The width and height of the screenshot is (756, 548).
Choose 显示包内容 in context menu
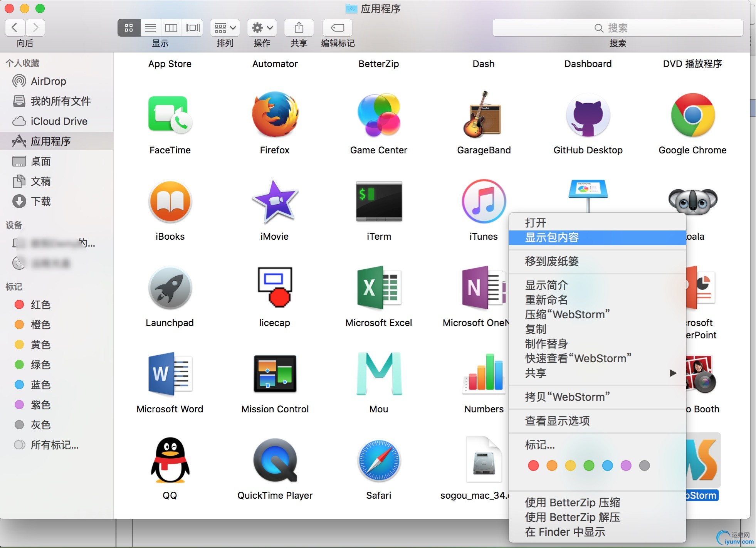click(x=597, y=237)
